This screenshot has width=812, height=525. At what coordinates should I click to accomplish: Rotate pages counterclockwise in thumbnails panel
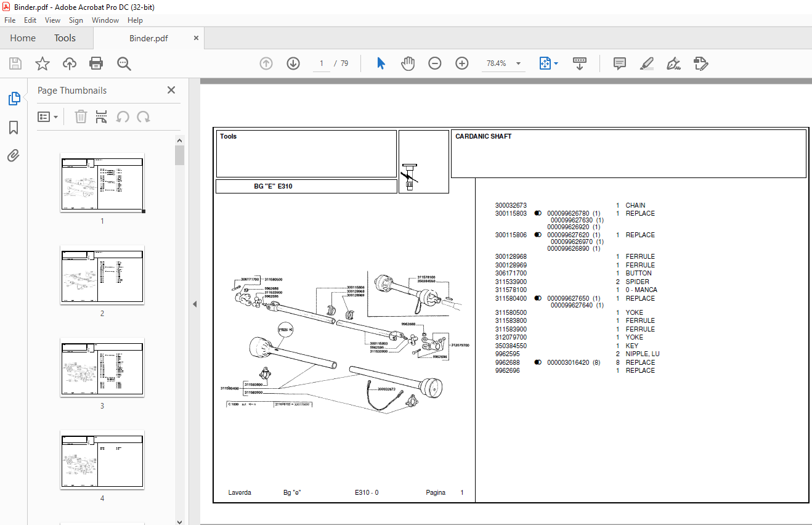point(123,116)
